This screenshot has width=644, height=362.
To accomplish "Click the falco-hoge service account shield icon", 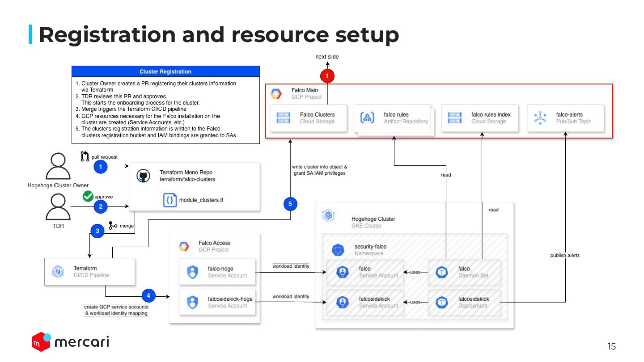I will coord(192,272).
